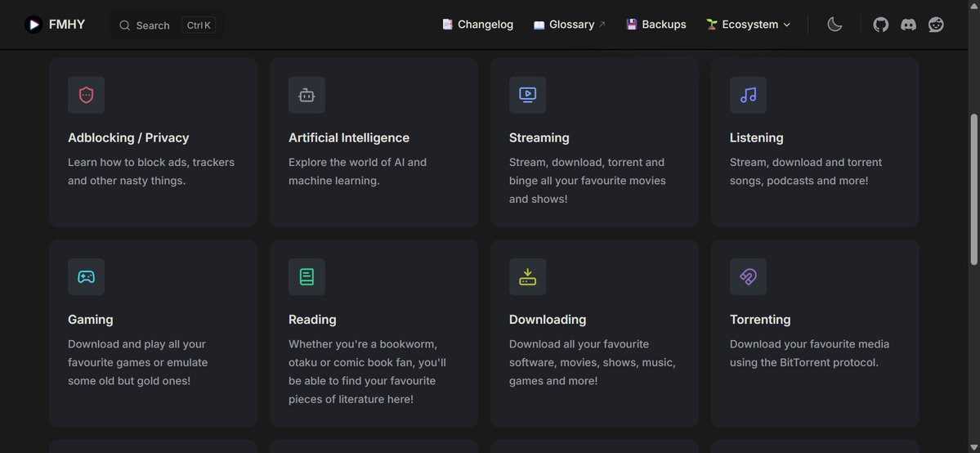Viewport: 980px width, 453px height.
Task: Open the Changelog nav item
Action: (x=478, y=25)
